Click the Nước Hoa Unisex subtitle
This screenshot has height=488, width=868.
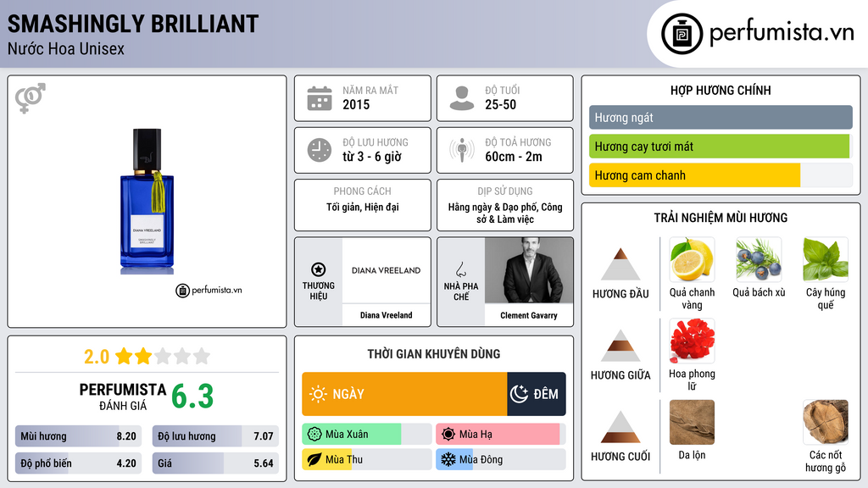66,48
